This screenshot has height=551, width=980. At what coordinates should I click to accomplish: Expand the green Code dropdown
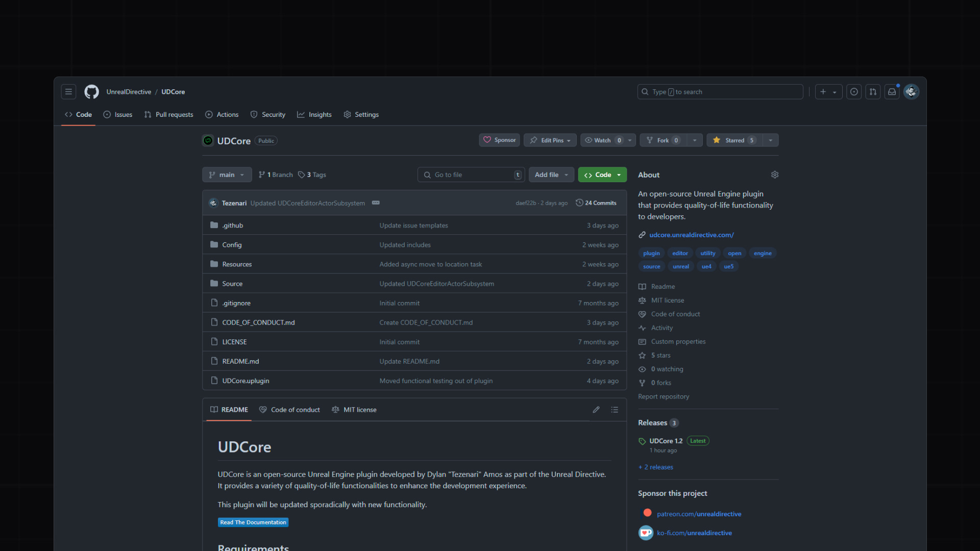tap(602, 174)
